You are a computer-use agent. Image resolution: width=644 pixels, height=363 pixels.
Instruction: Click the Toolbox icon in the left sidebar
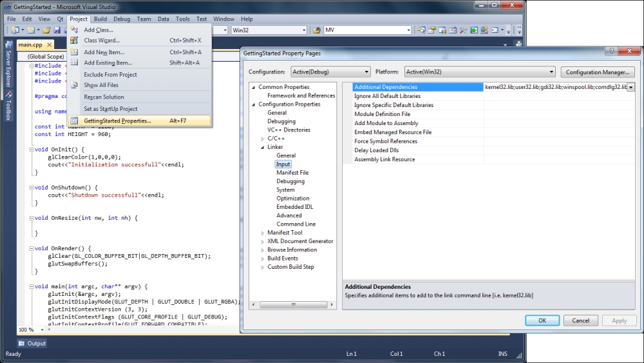coord(8,94)
